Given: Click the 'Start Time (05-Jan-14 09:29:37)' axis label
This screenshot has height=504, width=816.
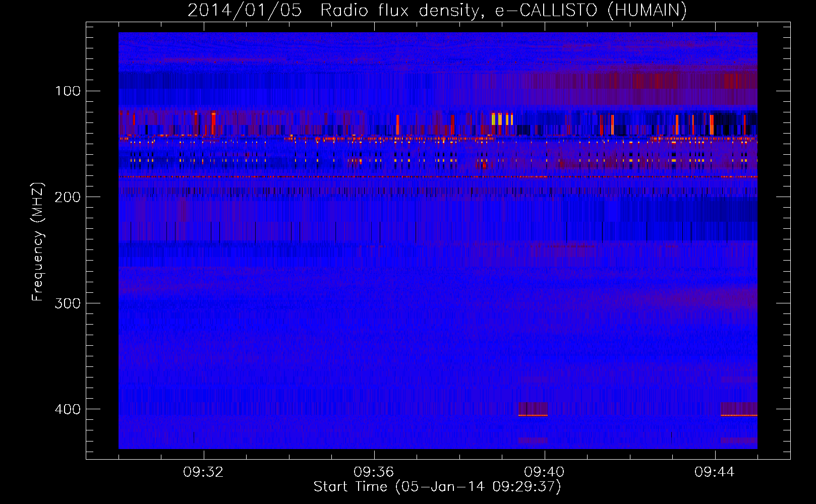Looking at the screenshot, I should click(x=437, y=487).
